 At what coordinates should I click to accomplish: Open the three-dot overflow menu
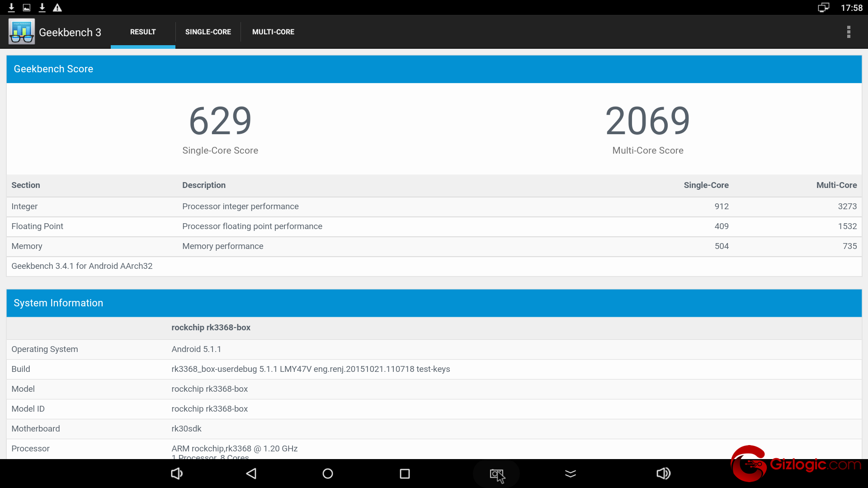tap(849, 32)
